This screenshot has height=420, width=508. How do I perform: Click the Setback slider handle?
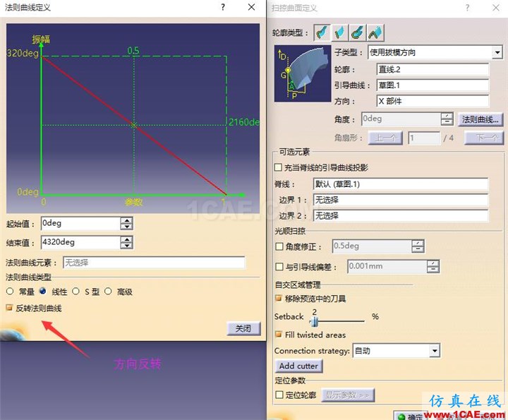pos(314,321)
